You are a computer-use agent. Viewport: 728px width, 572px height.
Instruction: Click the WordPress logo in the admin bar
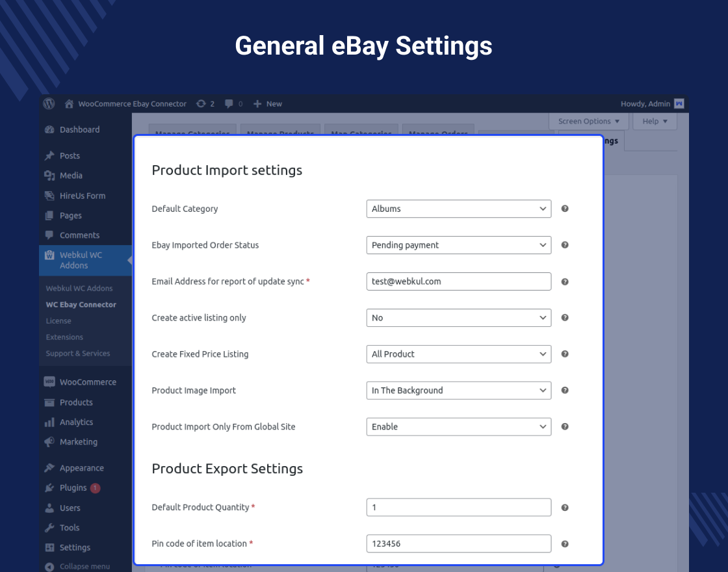[49, 103]
